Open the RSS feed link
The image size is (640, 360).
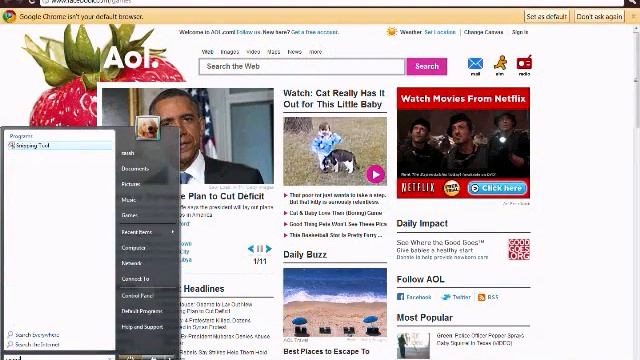tap(488, 297)
